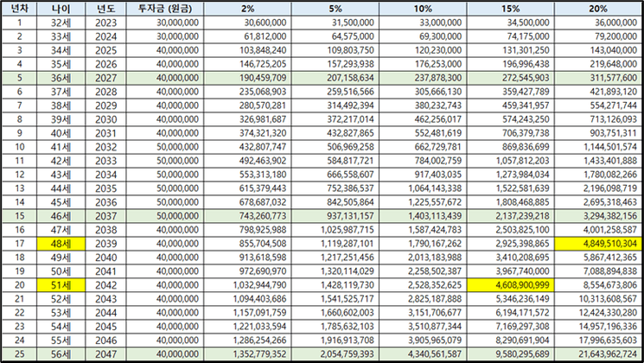Image resolution: width=644 pixels, height=363 pixels.
Task: Select cell 615,379,443
Action: (247, 188)
